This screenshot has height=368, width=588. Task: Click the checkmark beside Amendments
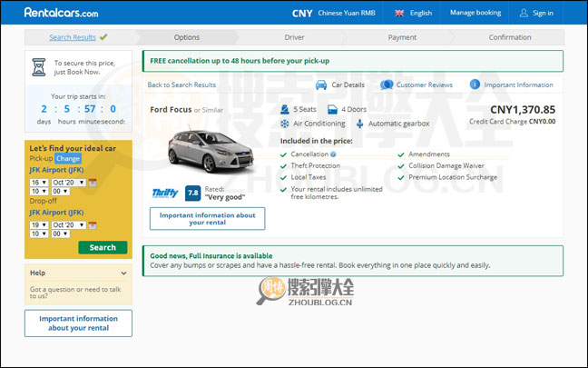point(401,154)
